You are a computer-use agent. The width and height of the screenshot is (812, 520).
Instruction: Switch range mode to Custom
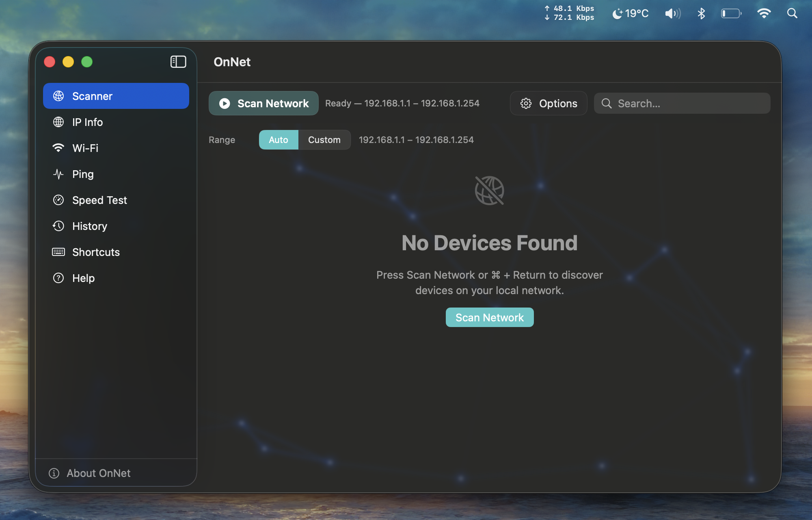(324, 140)
